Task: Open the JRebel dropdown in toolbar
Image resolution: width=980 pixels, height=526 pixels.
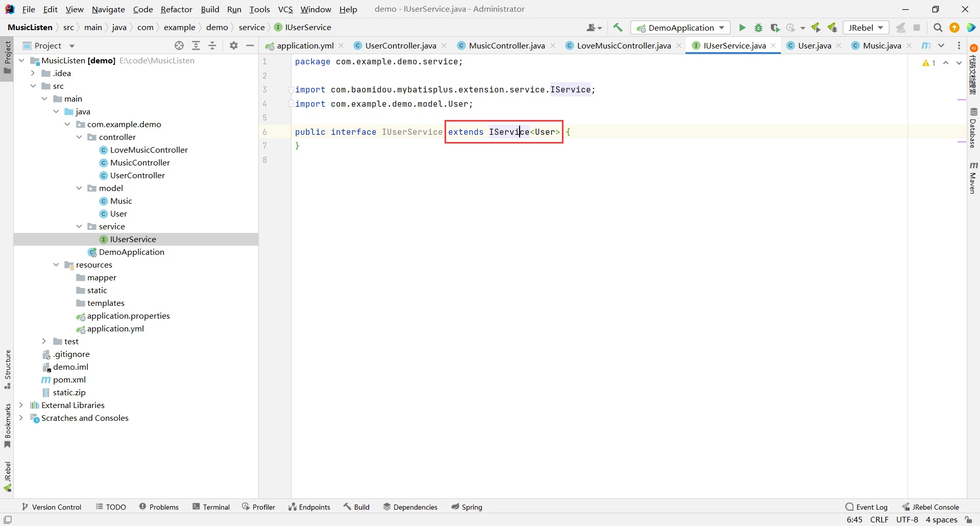Action: pyautogui.click(x=866, y=28)
